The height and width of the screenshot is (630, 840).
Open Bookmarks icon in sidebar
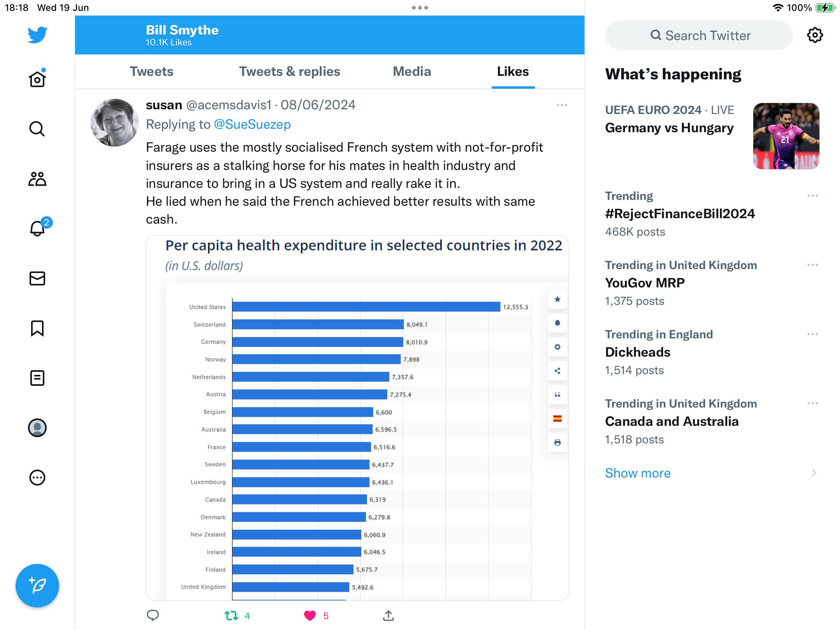point(37,328)
